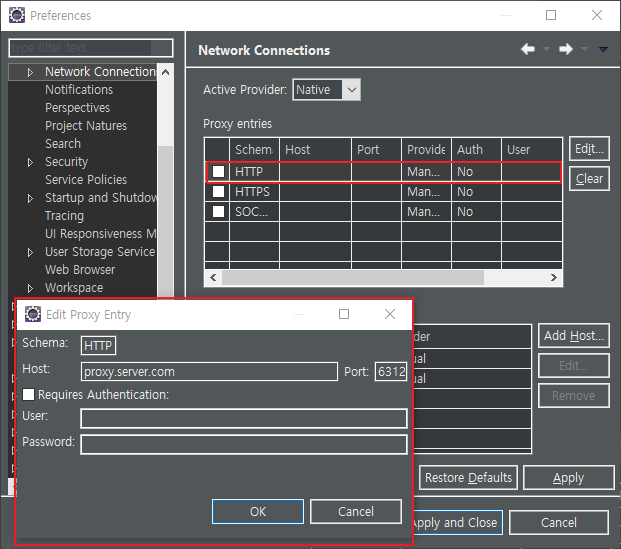
Task: Click the HTTP schema cell in proxy table
Action: (254, 172)
